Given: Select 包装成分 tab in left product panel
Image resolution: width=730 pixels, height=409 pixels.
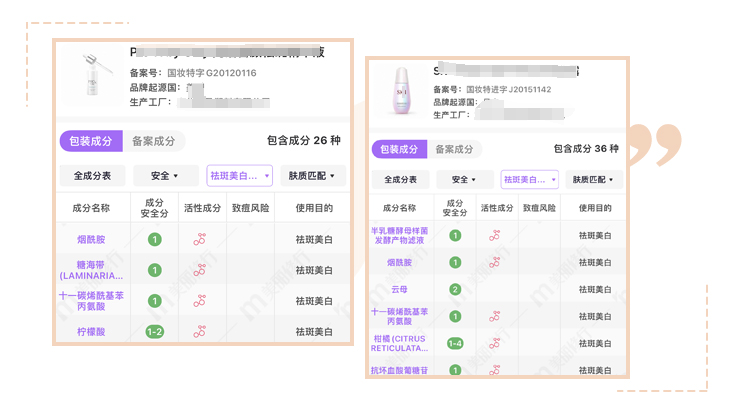Looking at the screenshot, I should point(91,141).
